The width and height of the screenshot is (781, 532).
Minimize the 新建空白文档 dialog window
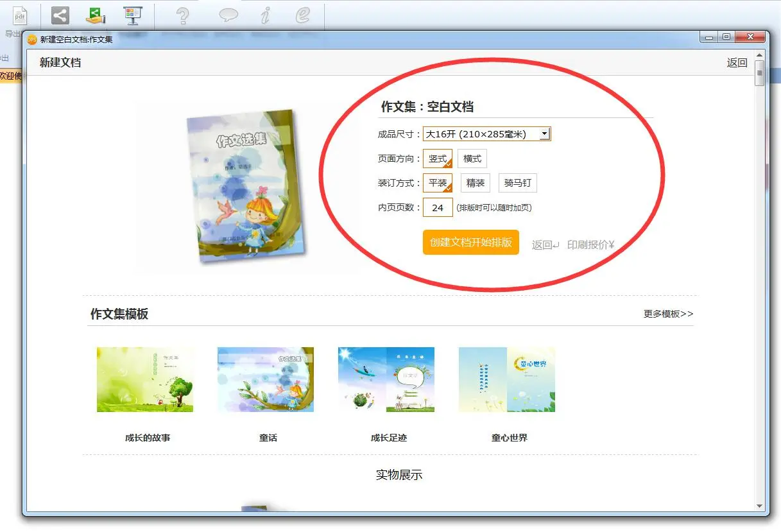point(709,38)
